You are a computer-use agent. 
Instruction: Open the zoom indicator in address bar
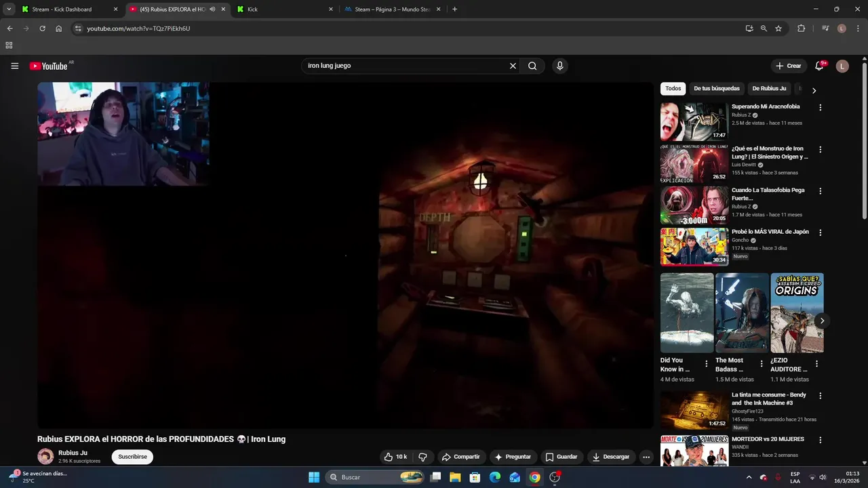click(764, 28)
